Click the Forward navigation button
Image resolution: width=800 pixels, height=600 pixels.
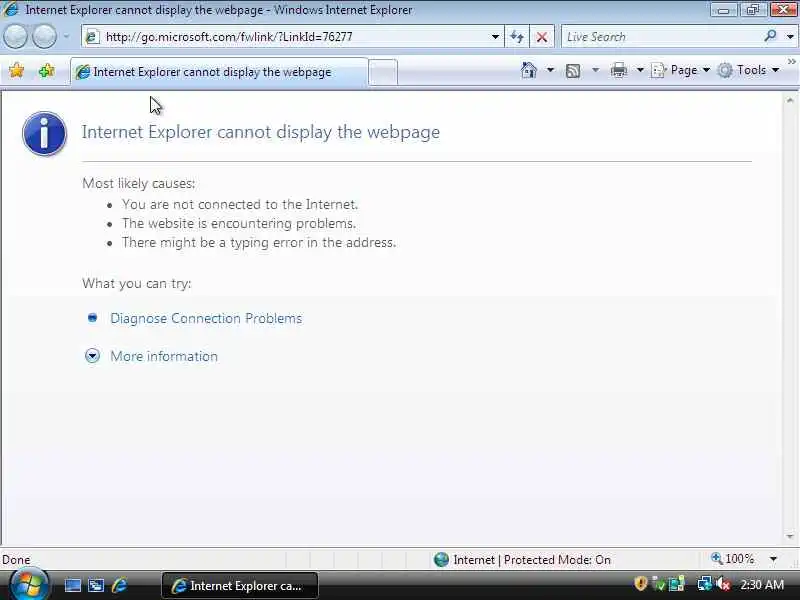pyautogui.click(x=45, y=37)
